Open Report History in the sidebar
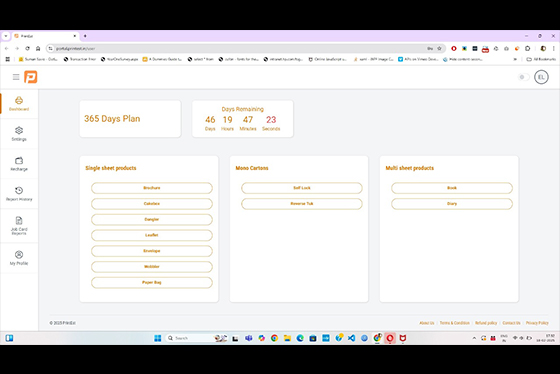Viewport: 560px width, 374px height. 19,194
